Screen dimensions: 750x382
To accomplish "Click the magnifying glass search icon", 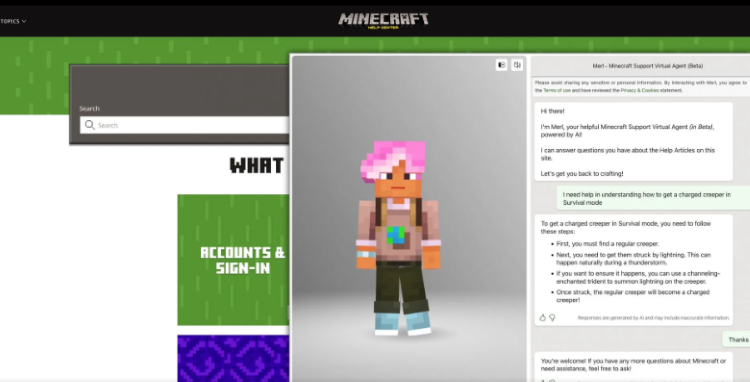I will tap(89, 125).
